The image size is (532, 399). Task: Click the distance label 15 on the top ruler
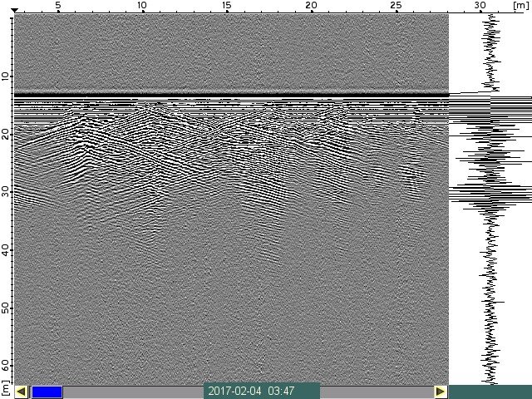pyautogui.click(x=226, y=6)
